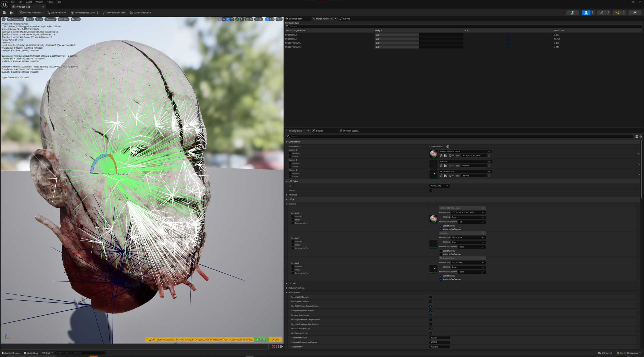Enable Highlight for Element 0 material
This screenshot has height=357, width=644.
[290, 153]
